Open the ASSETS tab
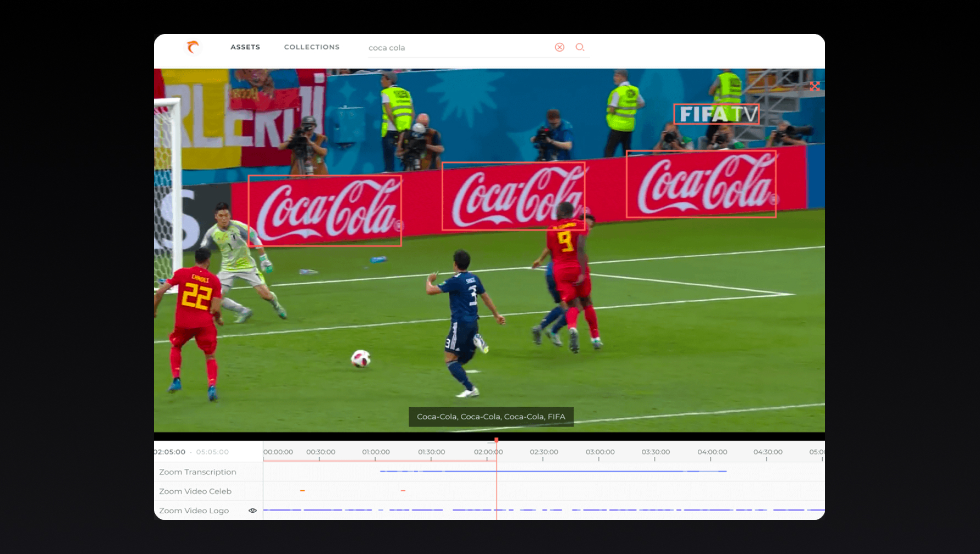This screenshot has height=554, width=980. 245,47
